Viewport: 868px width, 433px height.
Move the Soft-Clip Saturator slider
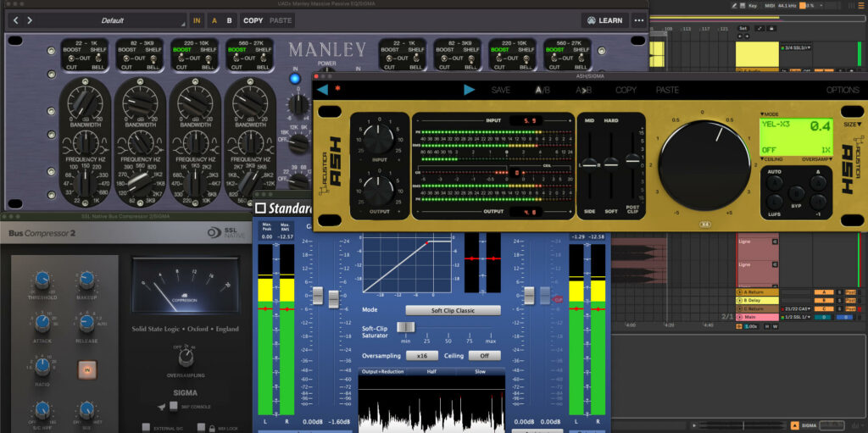pyautogui.click(x=406, y=327)
